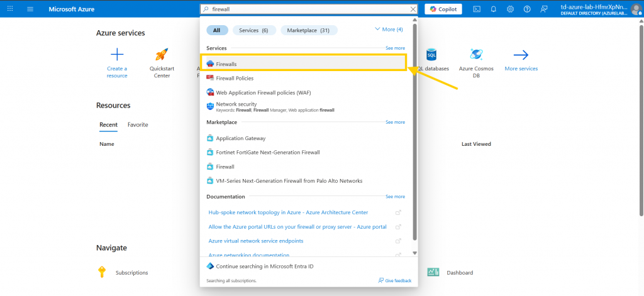Viewport: 644px width, 296px height.
Task: Click the Create a resource plus icon
Action: coord(117,55)
